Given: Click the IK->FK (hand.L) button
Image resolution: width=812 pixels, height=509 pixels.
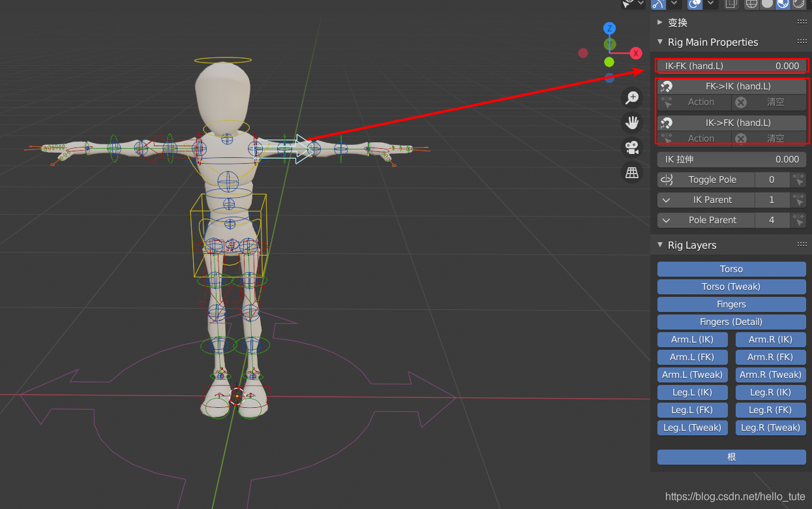Looking at the screenshot, I should 732,123.
